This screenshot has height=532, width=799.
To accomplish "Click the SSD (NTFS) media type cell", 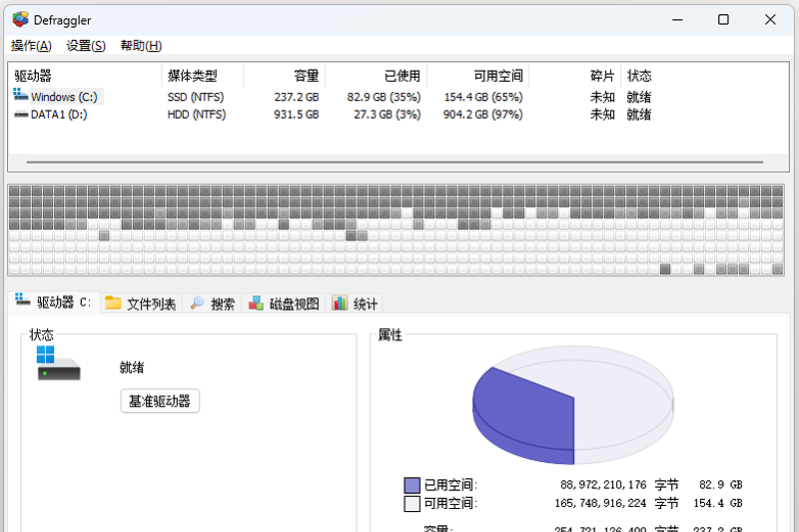I will coord(196,97).
